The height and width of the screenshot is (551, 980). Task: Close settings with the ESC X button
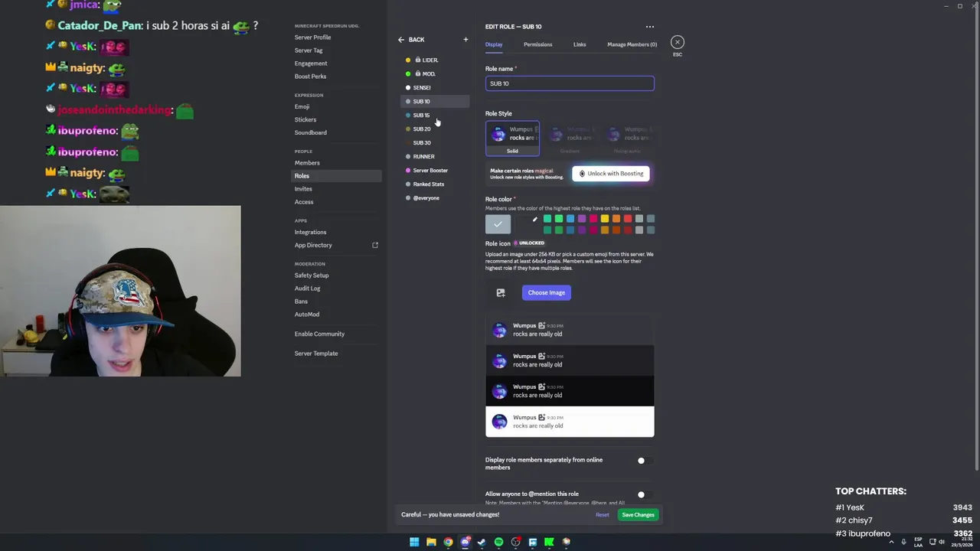click(x=678, y=42)
